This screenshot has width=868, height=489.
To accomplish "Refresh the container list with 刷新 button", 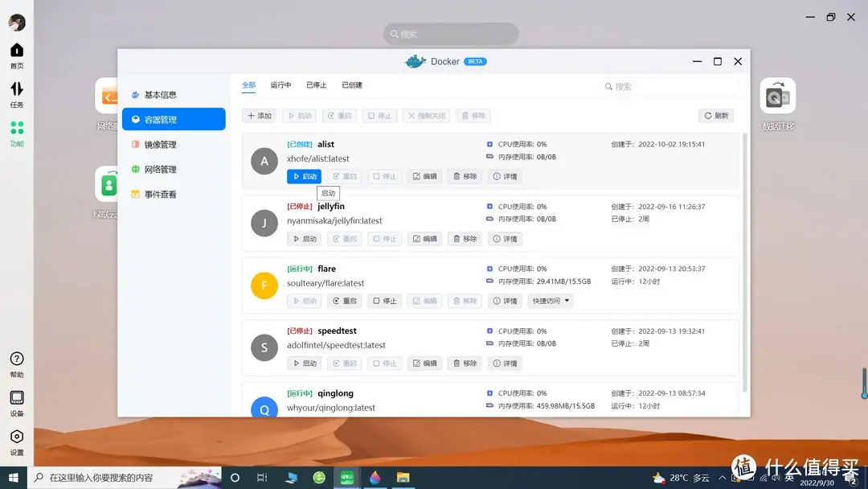I will (x=714, y=115).
